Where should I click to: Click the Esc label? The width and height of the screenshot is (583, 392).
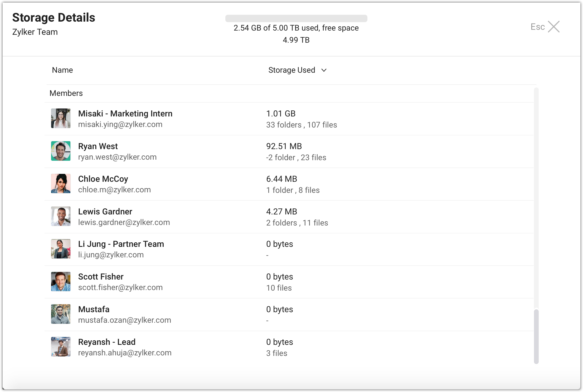click(537, 27)
